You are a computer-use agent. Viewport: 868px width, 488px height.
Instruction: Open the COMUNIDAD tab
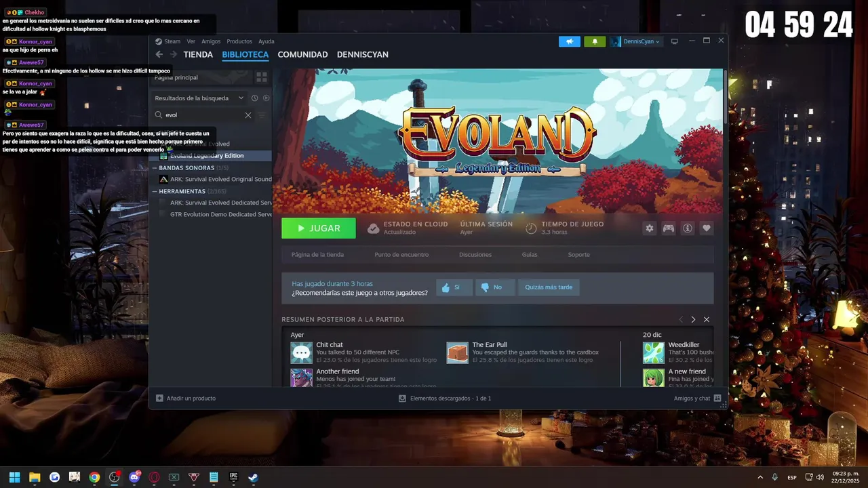tap(302, 54)
